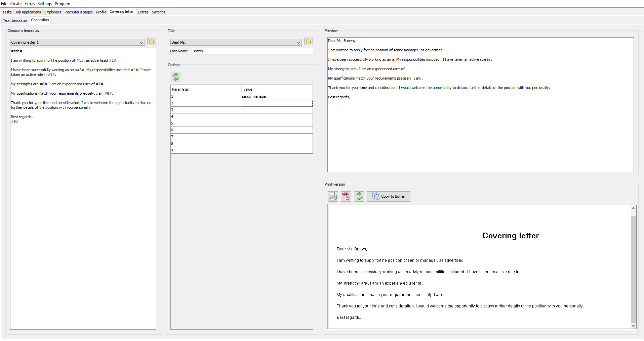Image resolution: width=644 pixels, height=341 pixels.
Task: Switch to the Extras tab
Action: tap(143, 12)
